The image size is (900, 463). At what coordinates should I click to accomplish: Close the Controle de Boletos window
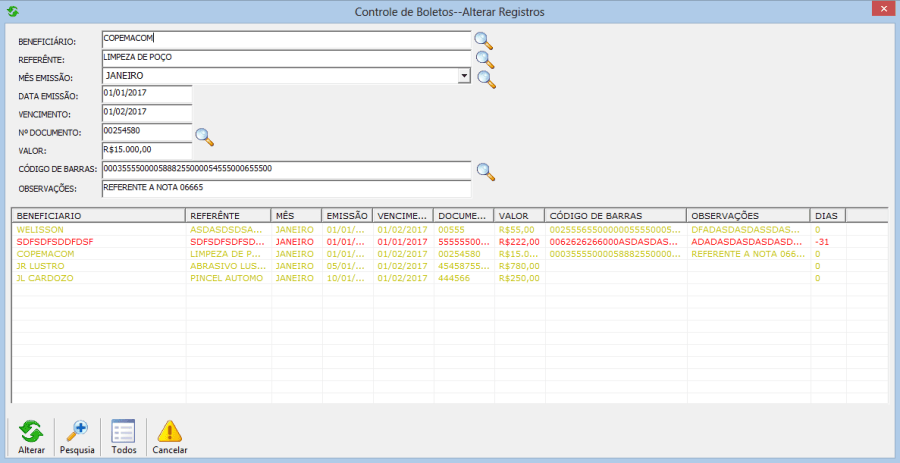click(x=882, y=9)
